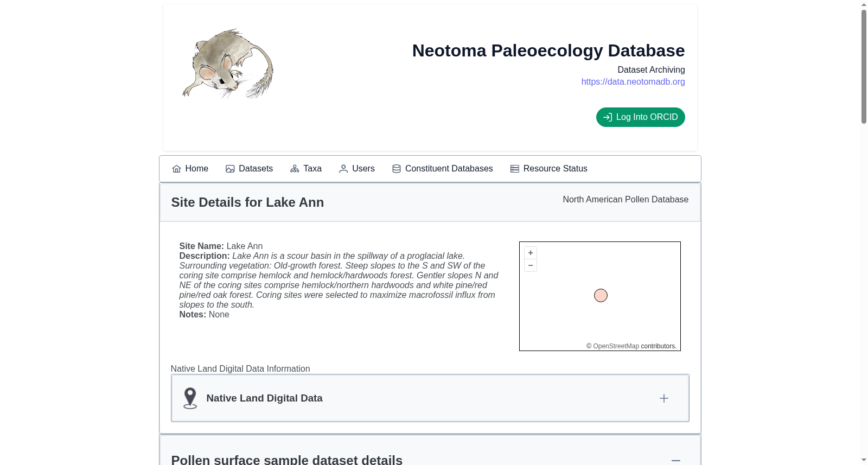Click the 'Native Land Digital Data Information' caption
This screenshot has width=868, height=465.
pos(240,369)
